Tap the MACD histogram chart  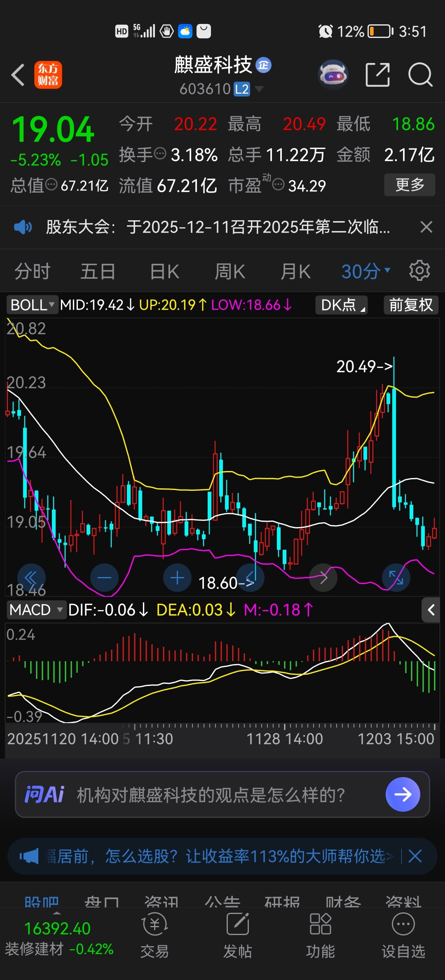tap(222, 673)
